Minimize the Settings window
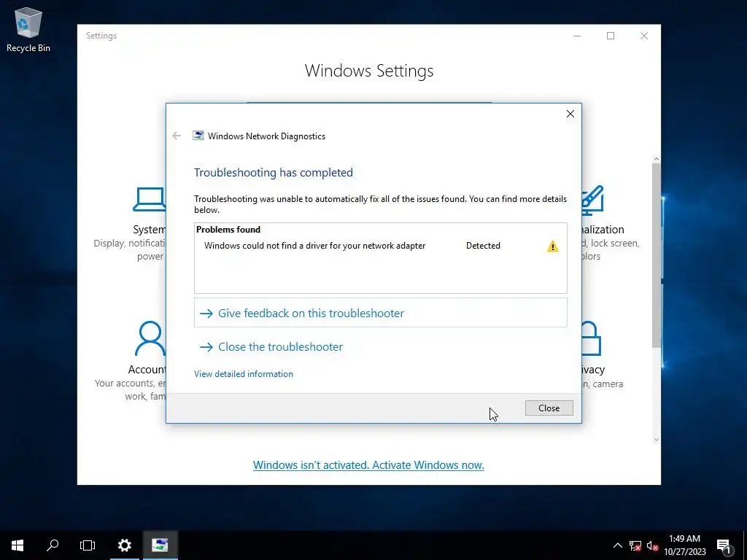 (577, 36)
